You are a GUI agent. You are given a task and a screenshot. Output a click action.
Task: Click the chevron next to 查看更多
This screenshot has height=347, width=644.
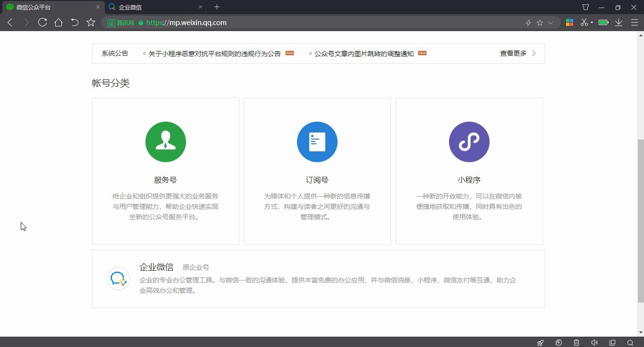coord(534,53)
